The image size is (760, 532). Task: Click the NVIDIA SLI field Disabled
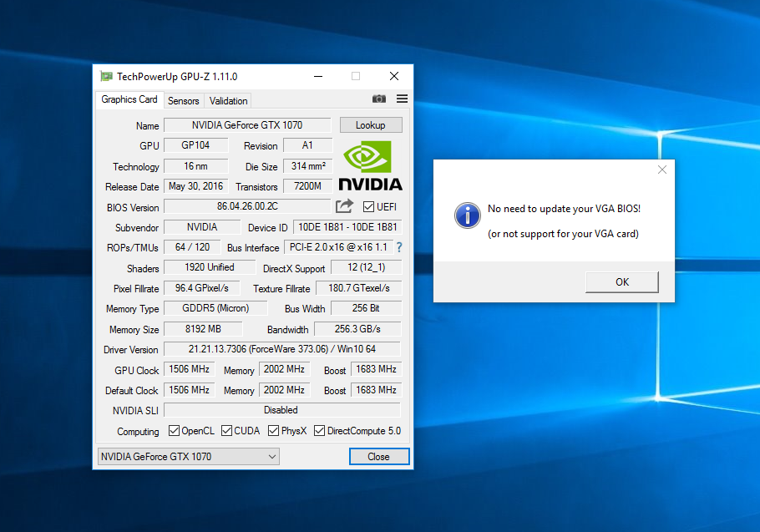[282, 410]
